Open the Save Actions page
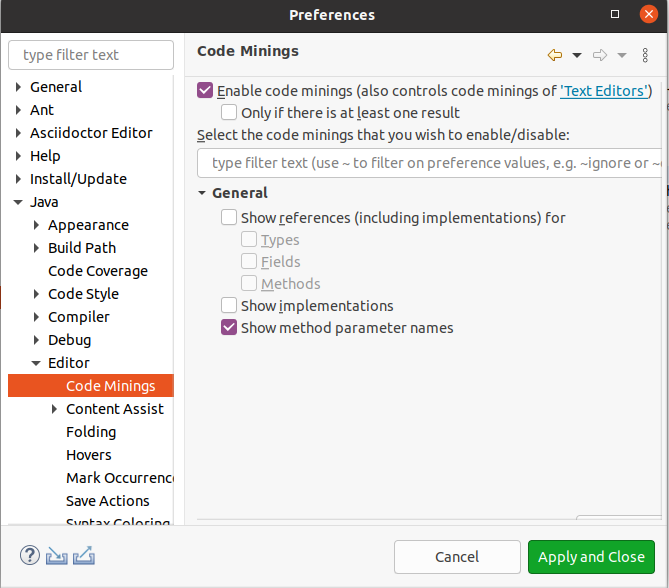 click(108, 501)
